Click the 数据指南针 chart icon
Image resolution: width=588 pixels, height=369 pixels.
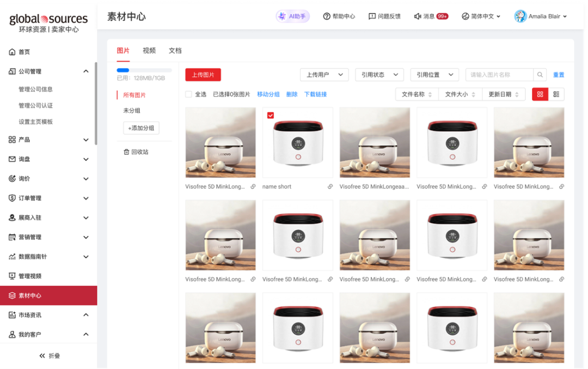pyautogui.click(x=12, y=257)
